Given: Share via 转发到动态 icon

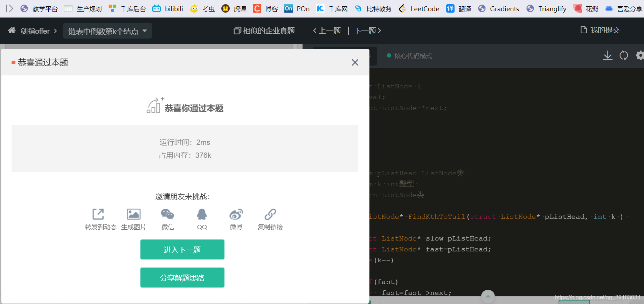Looking at the screenshot, I should [98, 214].
